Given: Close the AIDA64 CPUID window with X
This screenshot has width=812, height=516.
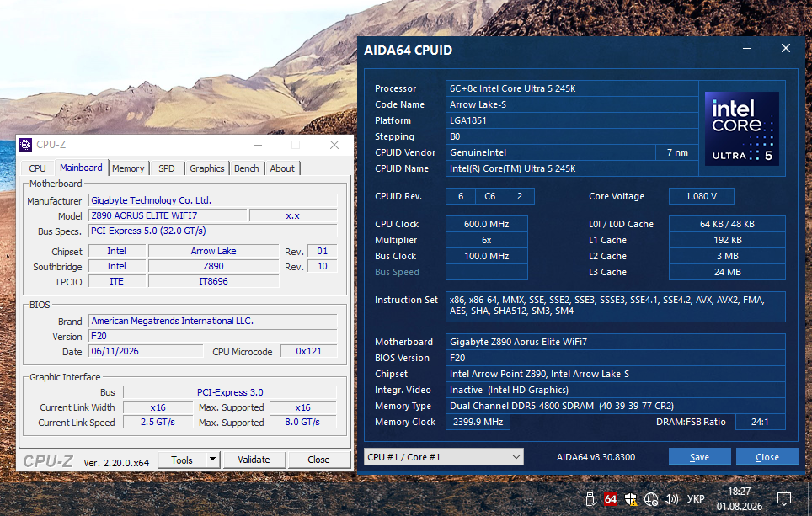Looking at the screenshot, I should point(786,48).
